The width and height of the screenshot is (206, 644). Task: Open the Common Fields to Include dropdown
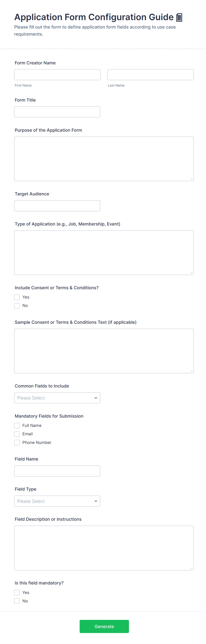57,398
